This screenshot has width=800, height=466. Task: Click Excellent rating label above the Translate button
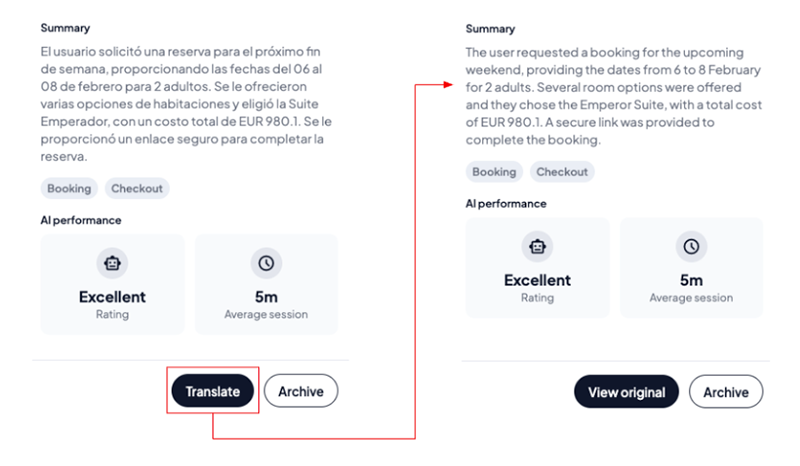coord(112,297)
